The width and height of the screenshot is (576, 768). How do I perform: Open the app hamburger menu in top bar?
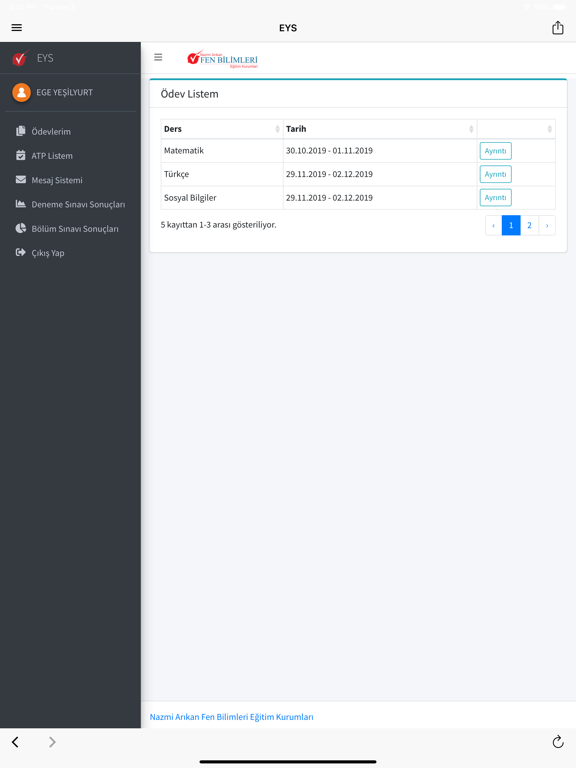point(17,27)
